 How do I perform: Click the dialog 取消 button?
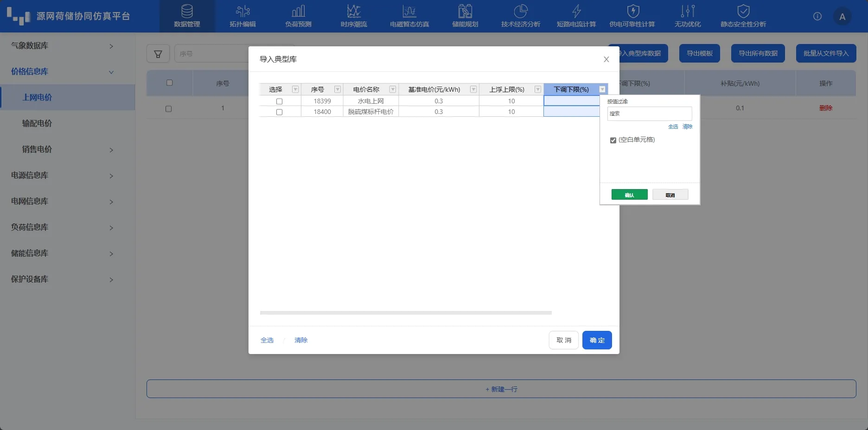click(x=564, y=340)
